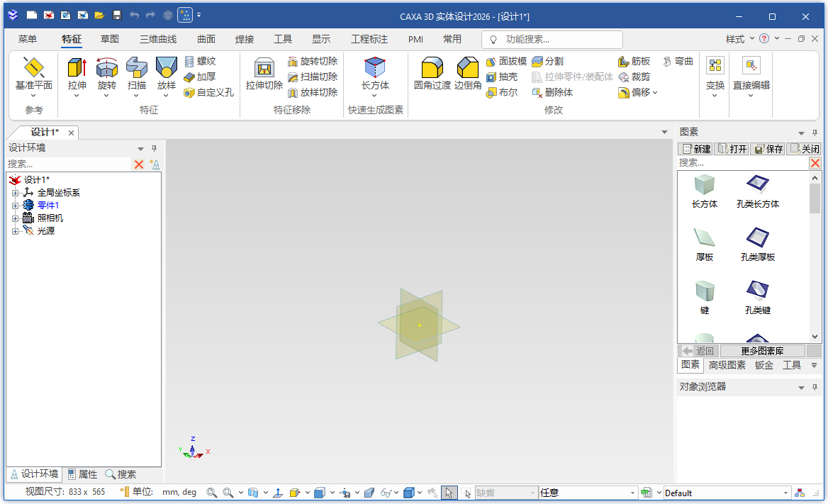Click the 保存 catalog button

point(768,149)
